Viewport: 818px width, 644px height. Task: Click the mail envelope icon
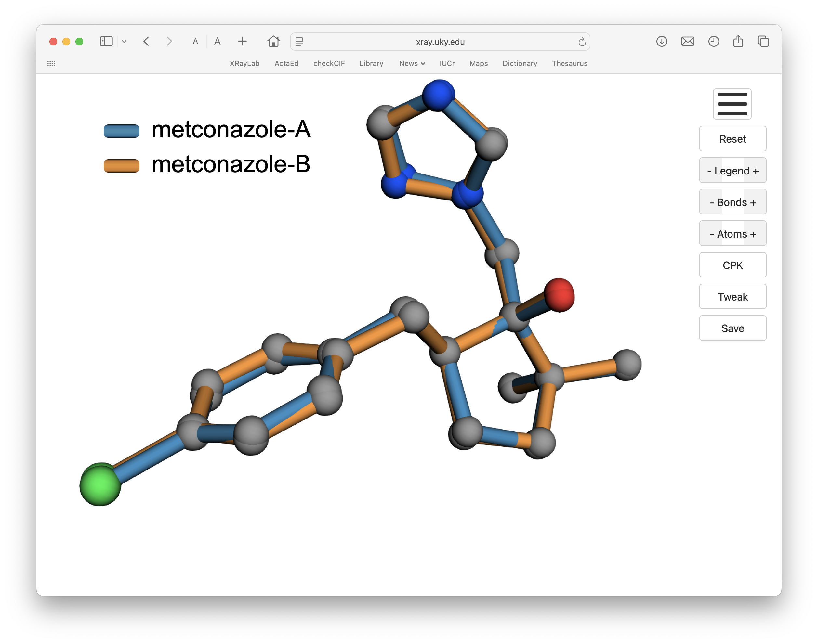687,42
